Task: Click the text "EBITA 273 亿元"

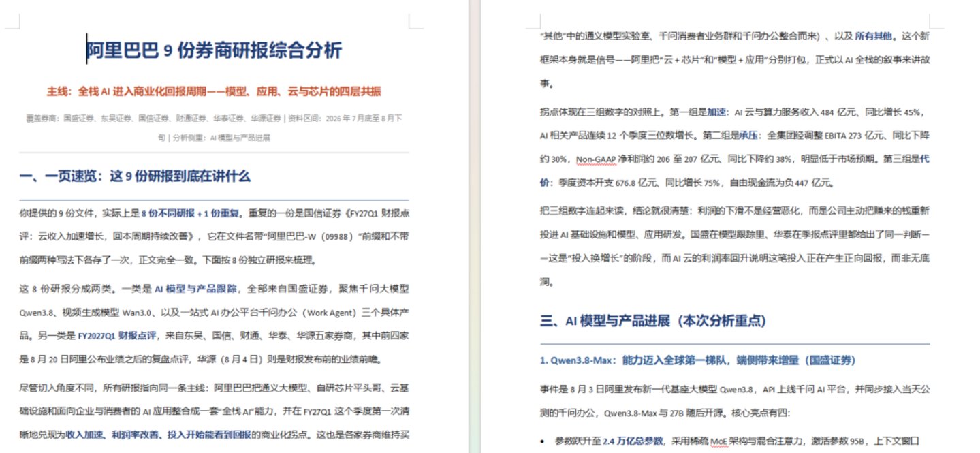Action: (x=853, y=135)
